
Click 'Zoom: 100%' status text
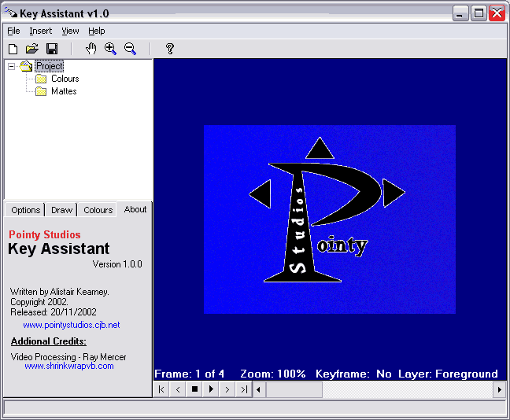coord(273,374)
